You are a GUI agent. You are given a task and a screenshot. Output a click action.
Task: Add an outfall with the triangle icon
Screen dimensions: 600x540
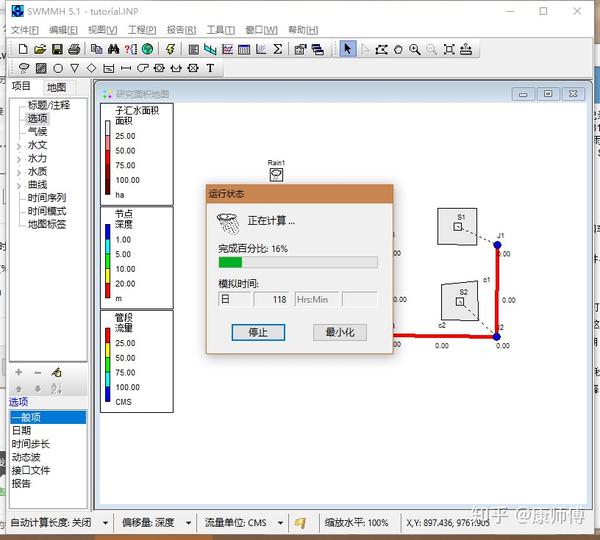75,68
